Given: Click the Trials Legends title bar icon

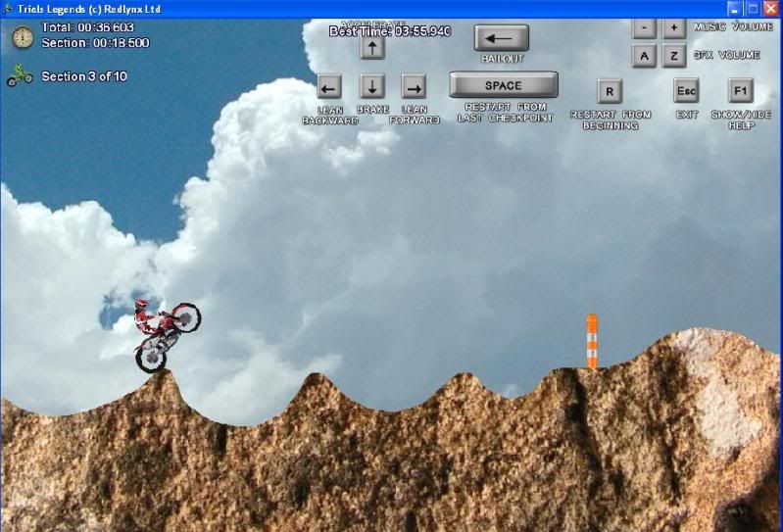Looking at the screenshot, I should [x=8, y=9].
